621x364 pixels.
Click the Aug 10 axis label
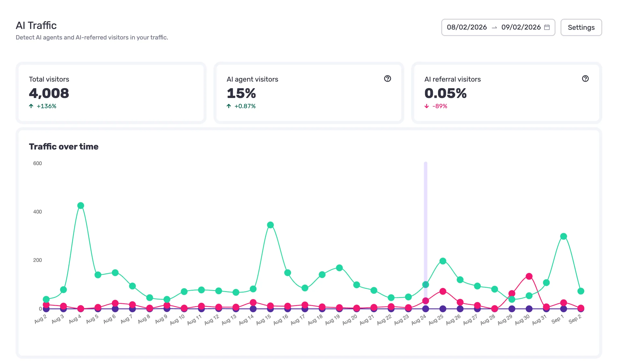[x=177, y=320]
